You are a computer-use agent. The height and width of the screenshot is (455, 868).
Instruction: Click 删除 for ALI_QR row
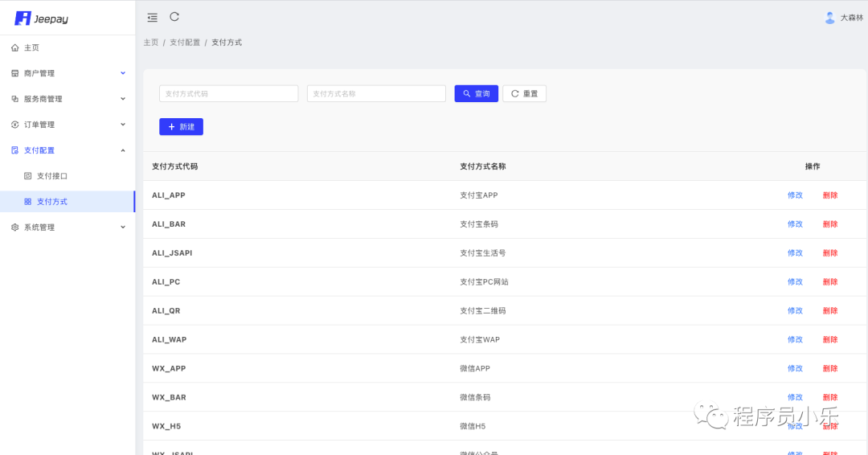(x=829, y=310)
